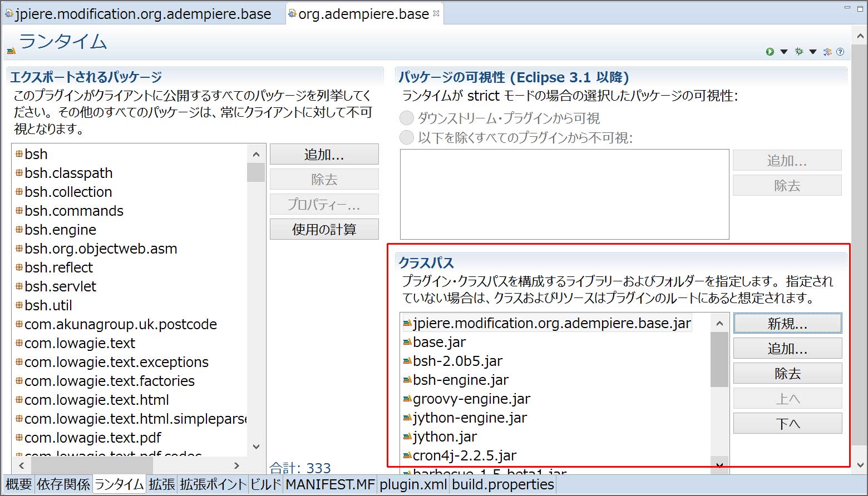Click the green Run launch icon
This screenshot has width=868, height=496.
(x=770, y=52)
